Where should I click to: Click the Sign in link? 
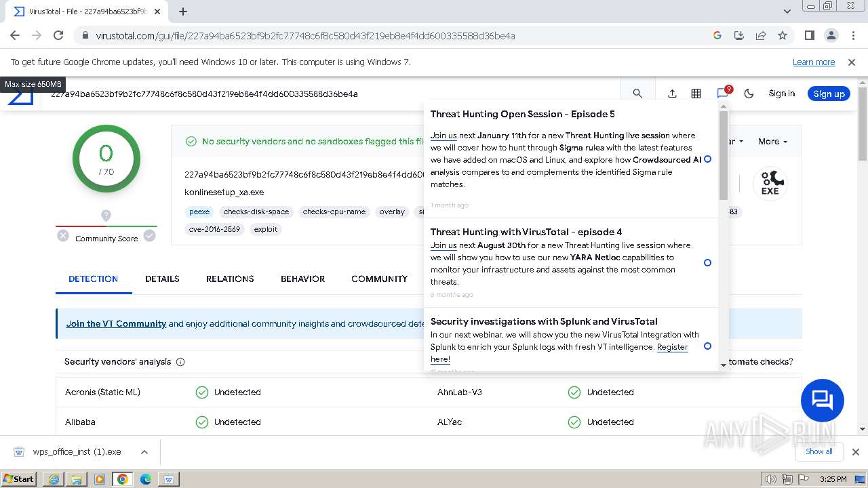click(x=781, y=94)
